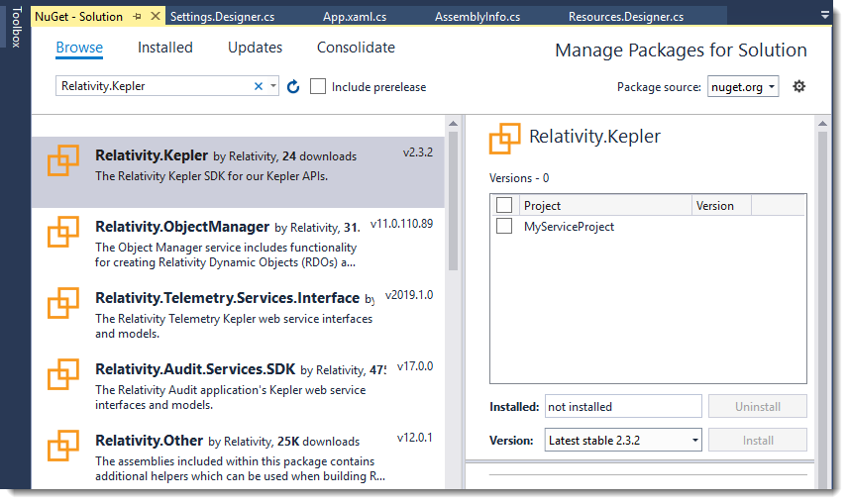
Task: Switch to the Installed tab
Action: (x=165, y=48)
